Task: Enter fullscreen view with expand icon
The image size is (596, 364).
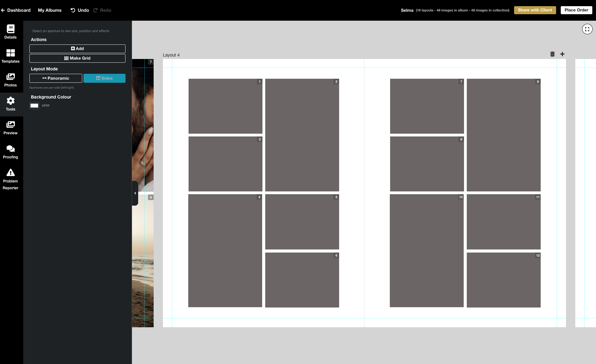Action: click(x=587, y=29)
